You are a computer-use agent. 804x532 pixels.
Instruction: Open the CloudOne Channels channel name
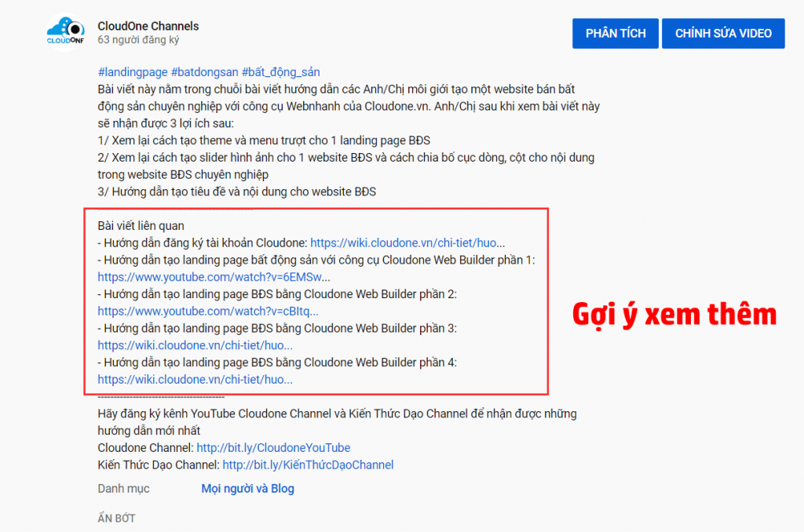pyautogui.click(x=148, y=26)
